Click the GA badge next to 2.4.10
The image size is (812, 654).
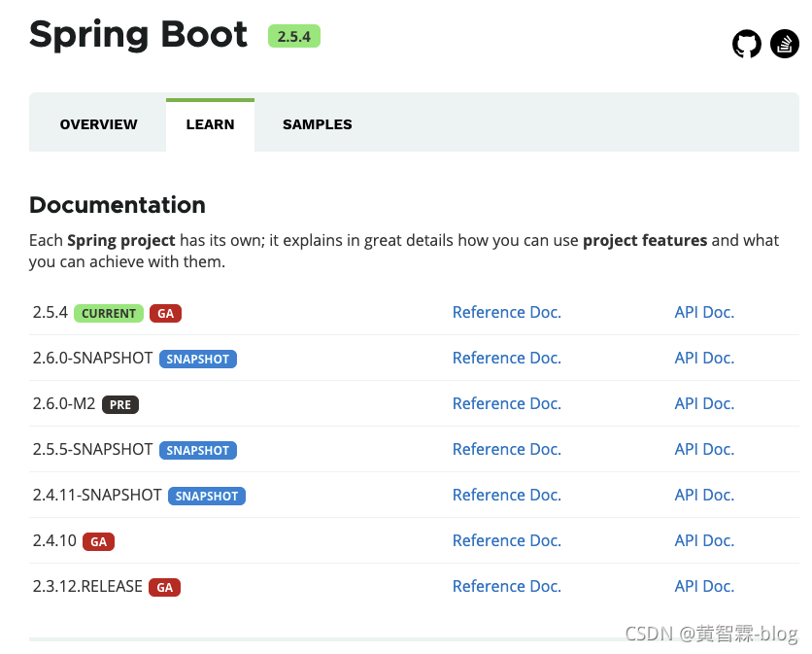pos(98,542)
